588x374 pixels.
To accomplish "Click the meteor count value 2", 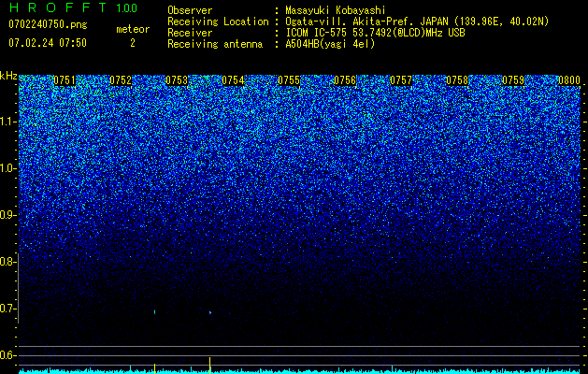I will click(x=133, y=43).
